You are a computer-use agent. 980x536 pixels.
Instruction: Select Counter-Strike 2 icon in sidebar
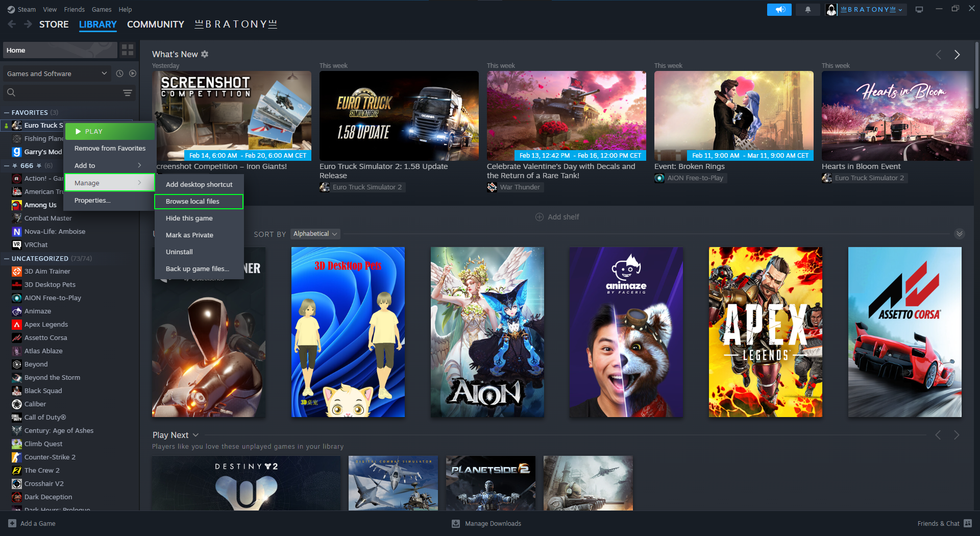(x=17, y=457)
